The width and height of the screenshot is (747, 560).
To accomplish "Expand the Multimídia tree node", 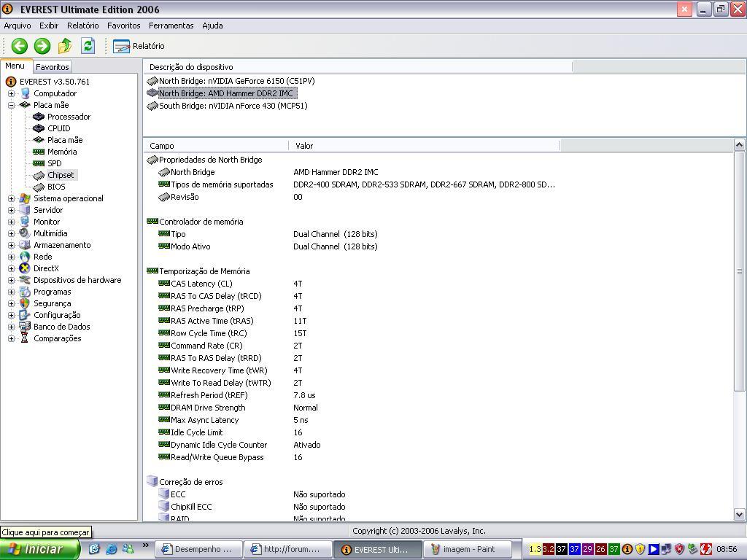I will pos(11,234).
